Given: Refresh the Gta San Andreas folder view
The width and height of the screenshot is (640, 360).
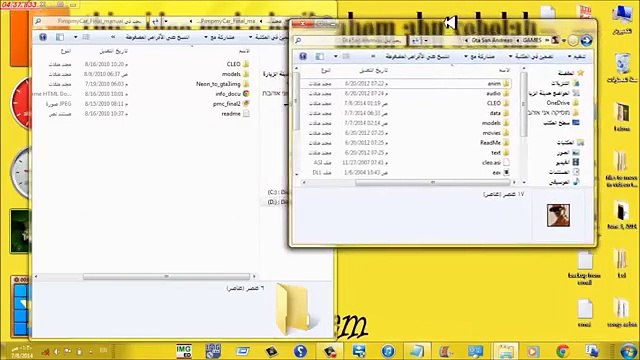Looking at the screenshot, I should (416, 40).
